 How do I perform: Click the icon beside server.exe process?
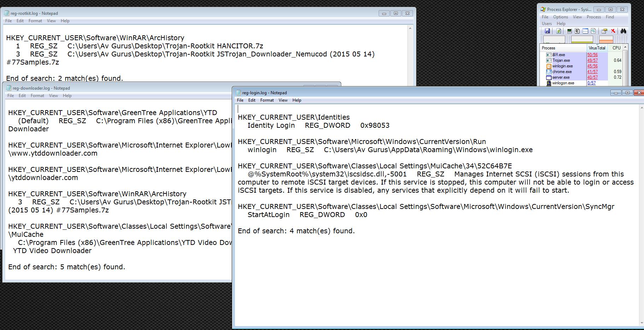coord(549,77)
